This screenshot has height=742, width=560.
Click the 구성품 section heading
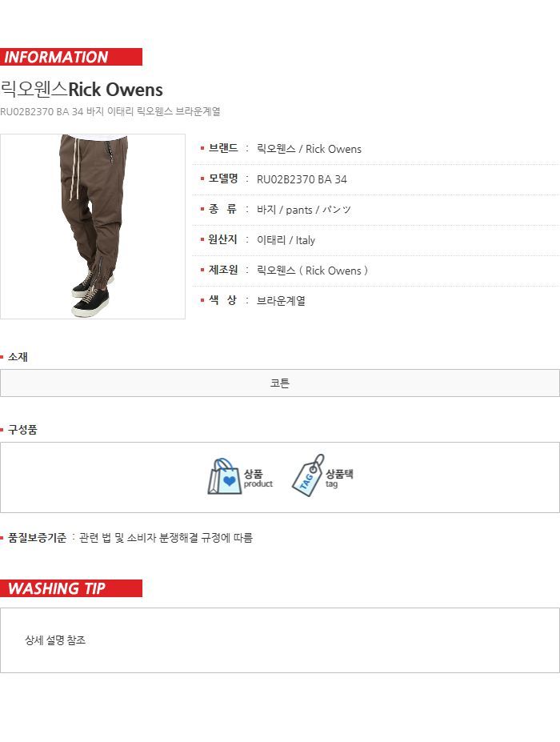click(x=22, y=430)
